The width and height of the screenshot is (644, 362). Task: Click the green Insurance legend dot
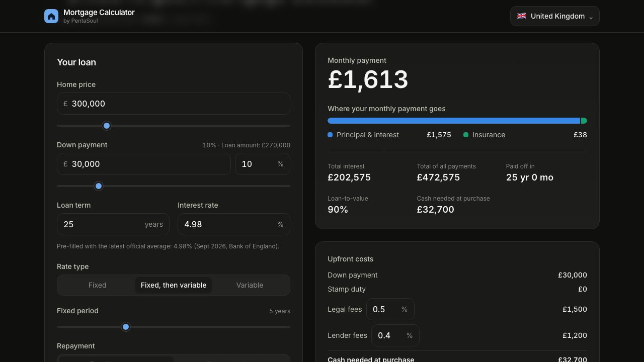(466, 135)
